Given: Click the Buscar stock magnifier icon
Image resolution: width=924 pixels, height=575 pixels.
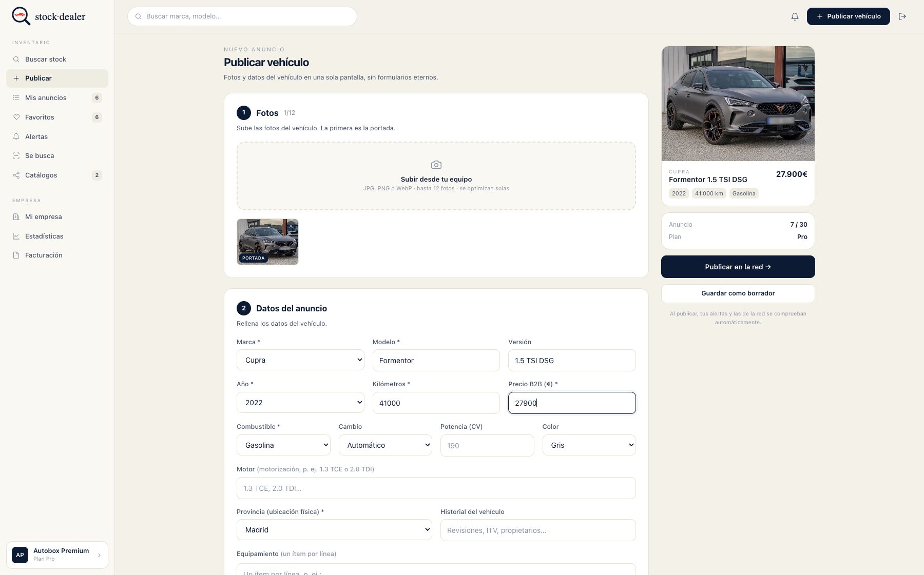Looking at the screenshot, I should 16,60.
